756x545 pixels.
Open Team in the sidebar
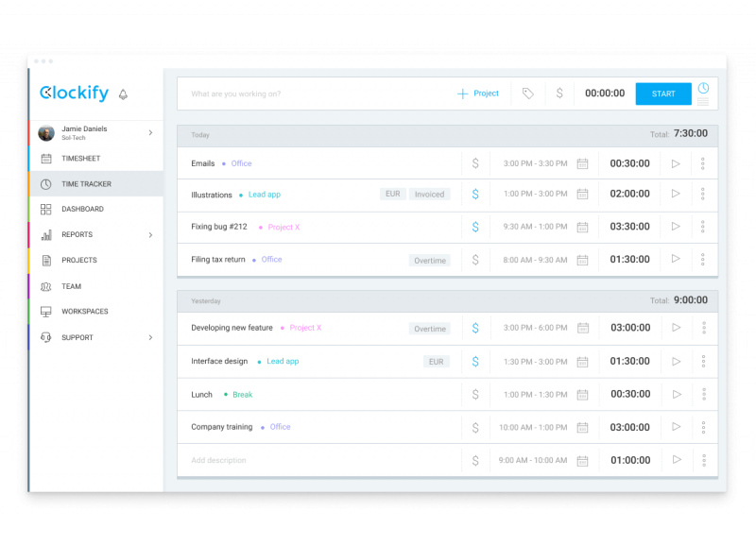pyautogui.click(x=96, y=287)
